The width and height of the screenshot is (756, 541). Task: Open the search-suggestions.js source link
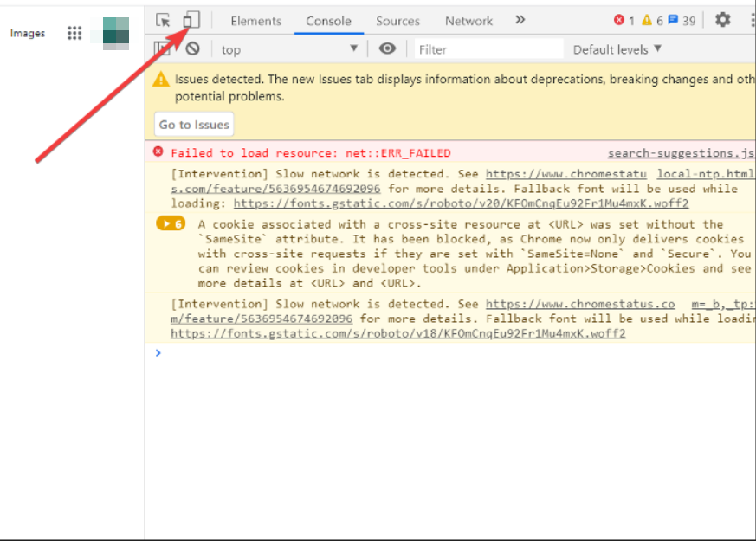680,153
